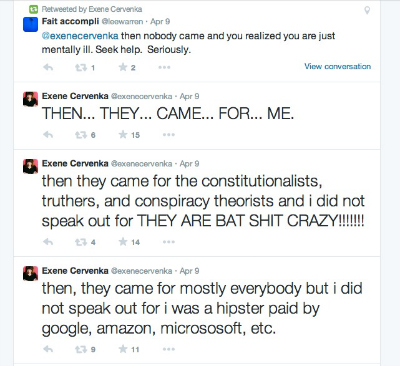The height and width of the screenshot is (366, 400).
Task: Favorite the tweet with 14 stars
Action: (x=123, y=242)
